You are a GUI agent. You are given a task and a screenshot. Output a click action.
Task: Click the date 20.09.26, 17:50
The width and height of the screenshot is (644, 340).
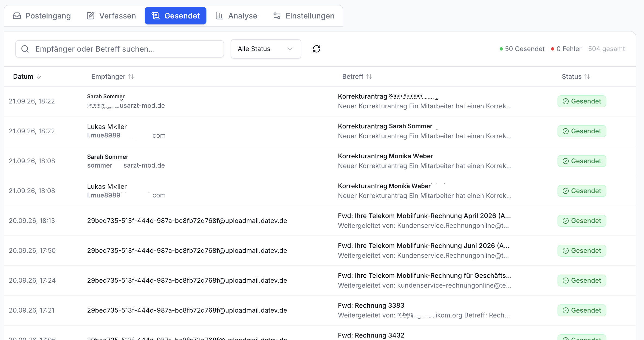coord(32,251)
